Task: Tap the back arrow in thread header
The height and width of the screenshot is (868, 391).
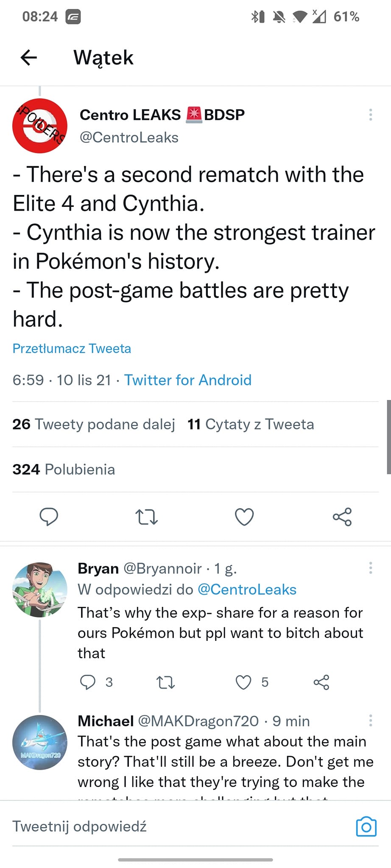Action: coord(29,57)
